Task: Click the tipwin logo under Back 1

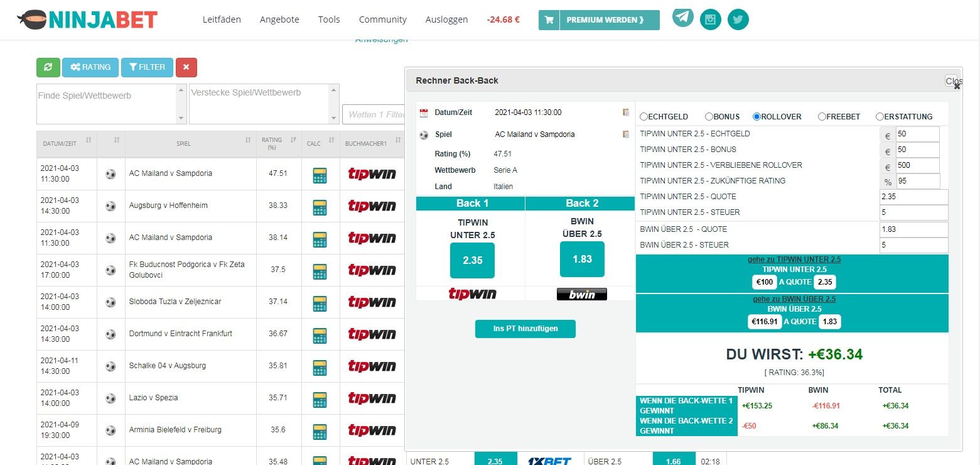Action: click(x=472, y=293)
